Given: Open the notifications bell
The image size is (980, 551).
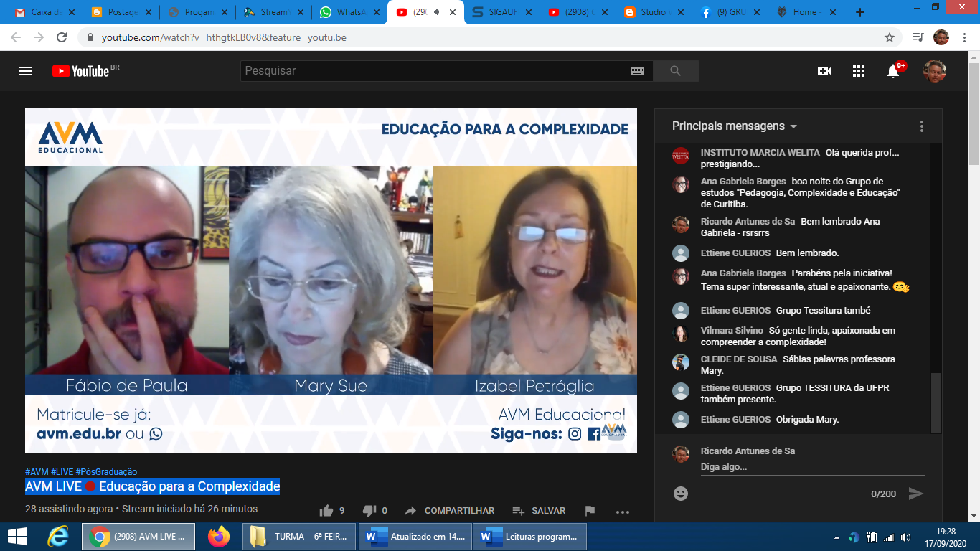Looking at the screenshot, I should click(893, 71).
